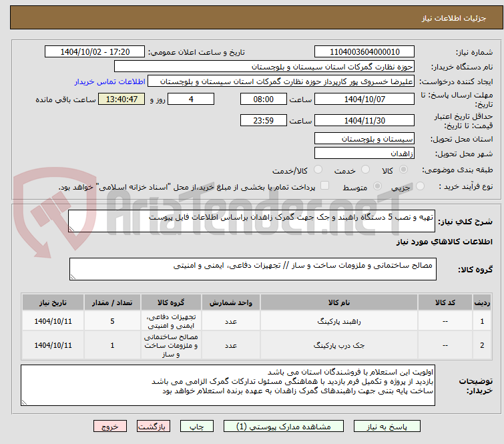The height and width of the screenshot is (444, 504).
Task: Click the نام کالا column header
Action: click(339, 302)
